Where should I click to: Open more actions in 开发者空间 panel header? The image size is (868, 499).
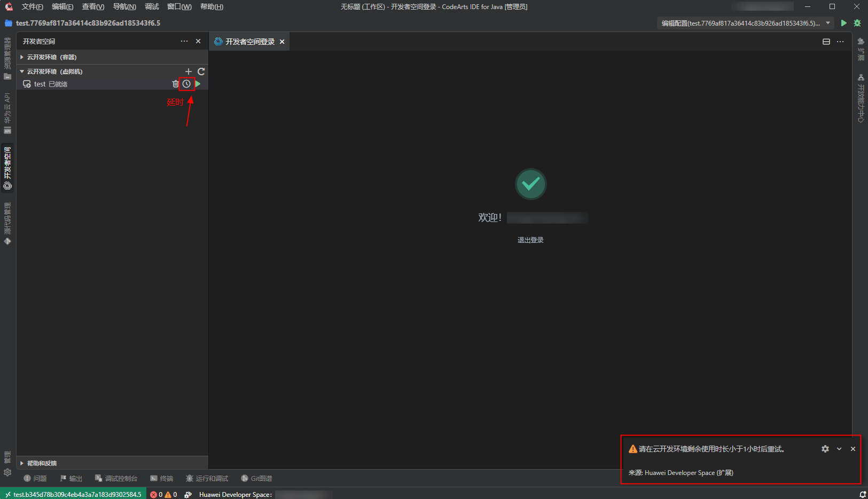pyautogui.click(x=184, y=41)
